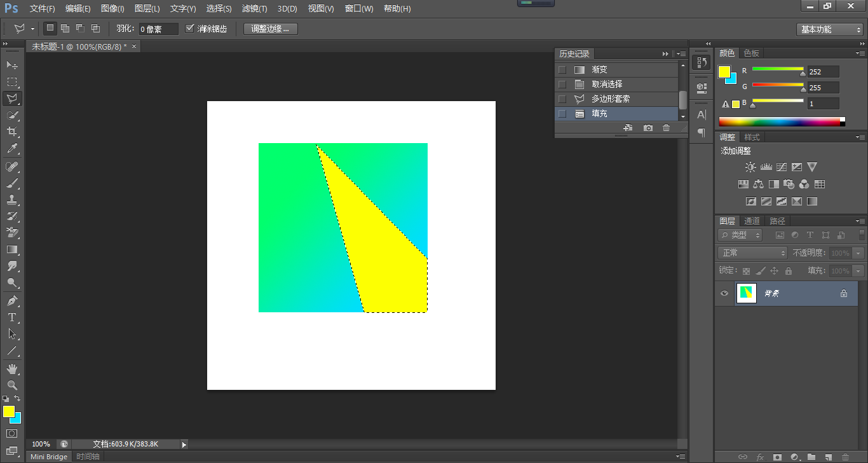Select the Hand tool
Image resolution: width=868 pixels, height=463 pixels.
12,369
